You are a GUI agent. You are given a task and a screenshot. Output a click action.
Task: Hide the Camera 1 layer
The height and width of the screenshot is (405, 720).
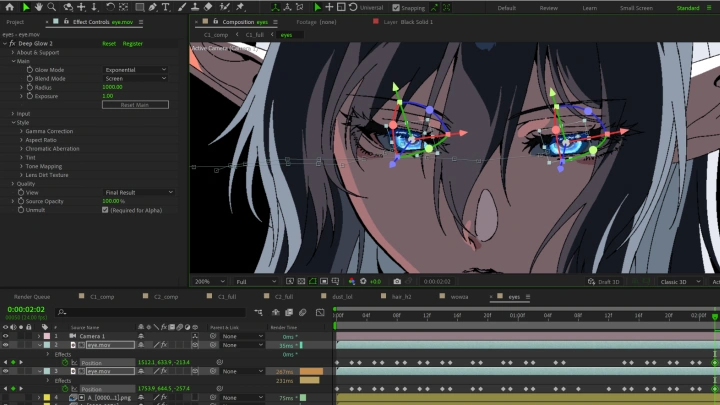point(6,336)
